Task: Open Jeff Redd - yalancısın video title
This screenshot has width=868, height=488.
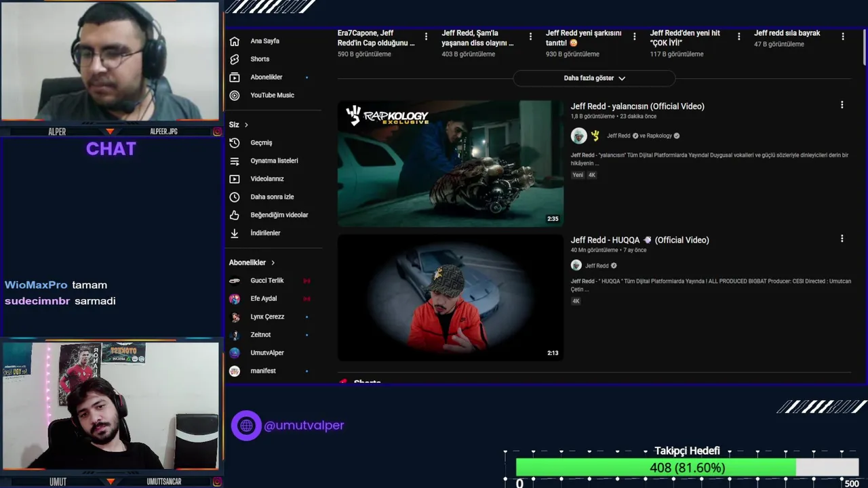Action: tap(637, 106)
